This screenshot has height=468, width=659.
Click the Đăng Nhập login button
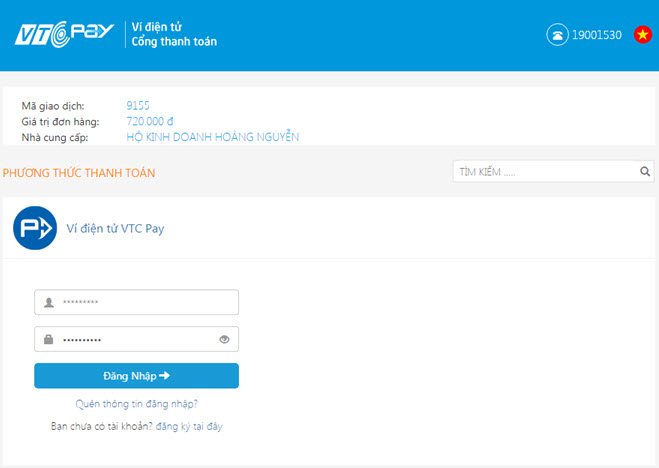137,376
